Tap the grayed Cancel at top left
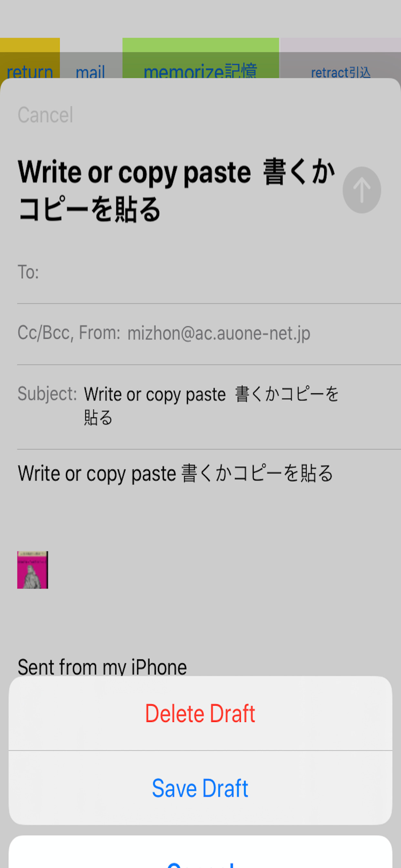 pos(45,115)
